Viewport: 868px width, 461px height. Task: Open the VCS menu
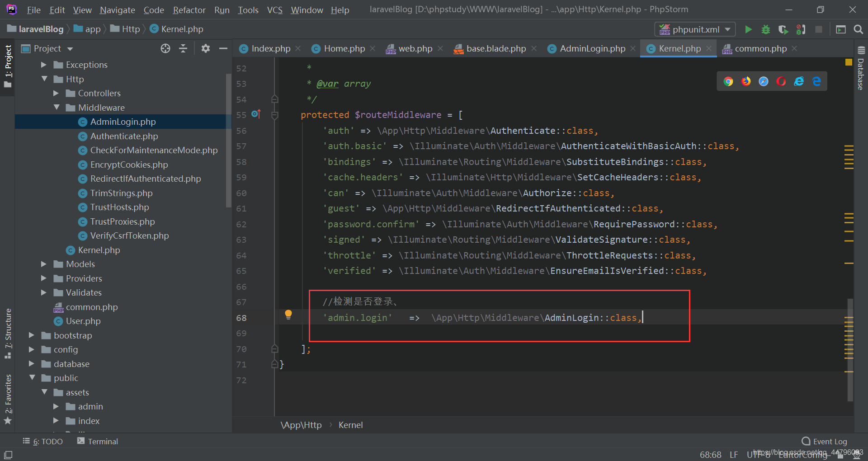(x=275, y=9)
